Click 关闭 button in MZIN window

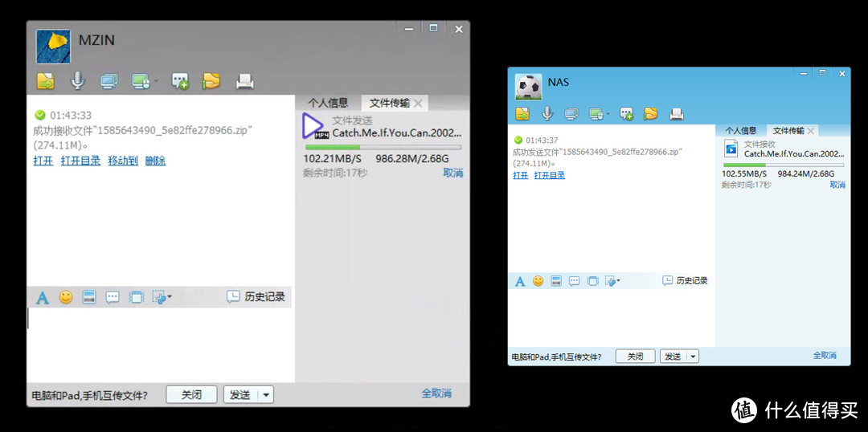191,395
